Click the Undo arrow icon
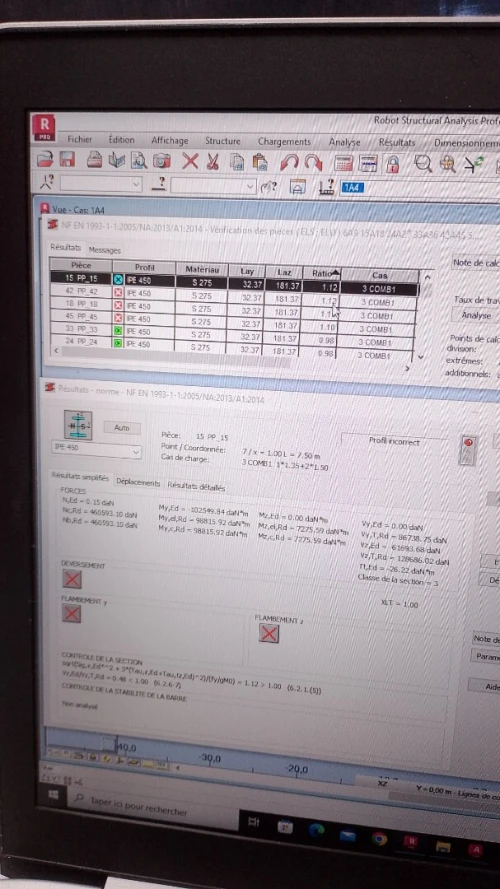Screen dimensions: 500x889 [x=289, y=163]
